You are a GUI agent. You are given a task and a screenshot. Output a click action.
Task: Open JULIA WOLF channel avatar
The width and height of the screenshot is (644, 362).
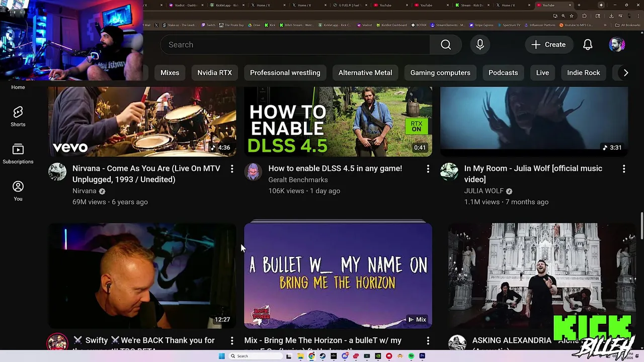[x=449, y=172]
